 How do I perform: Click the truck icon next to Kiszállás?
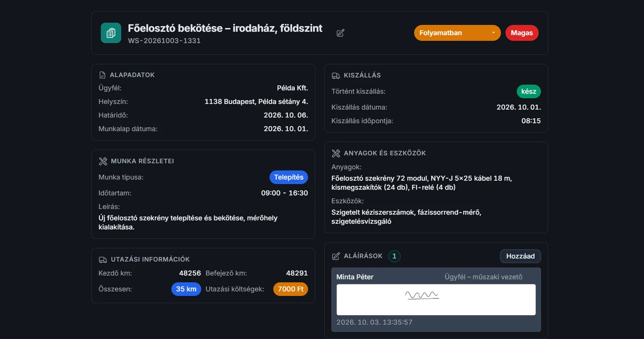click(336, 75)
